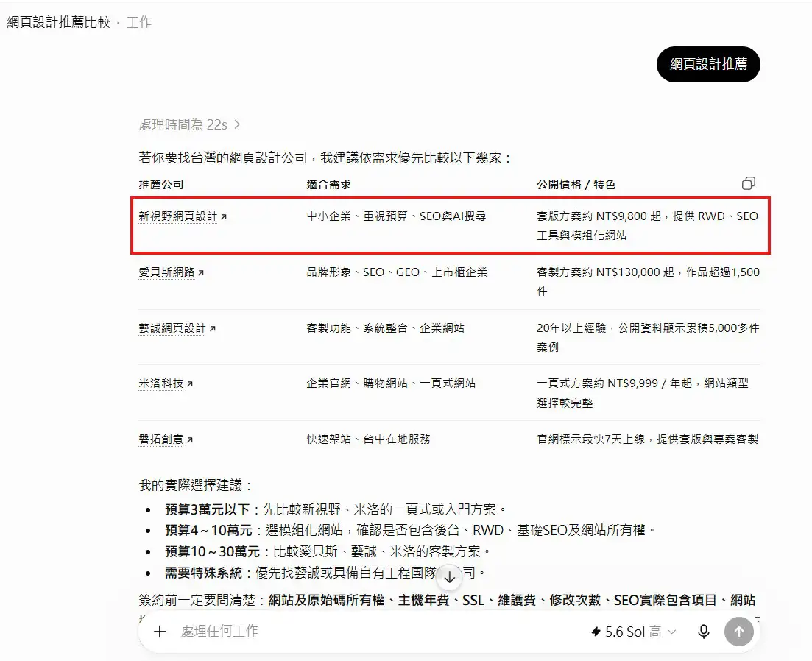Viewport: 812px width, 661px height.
Task: Click the price cell mentioning NT$9,800 起
Action: [647, 226]
